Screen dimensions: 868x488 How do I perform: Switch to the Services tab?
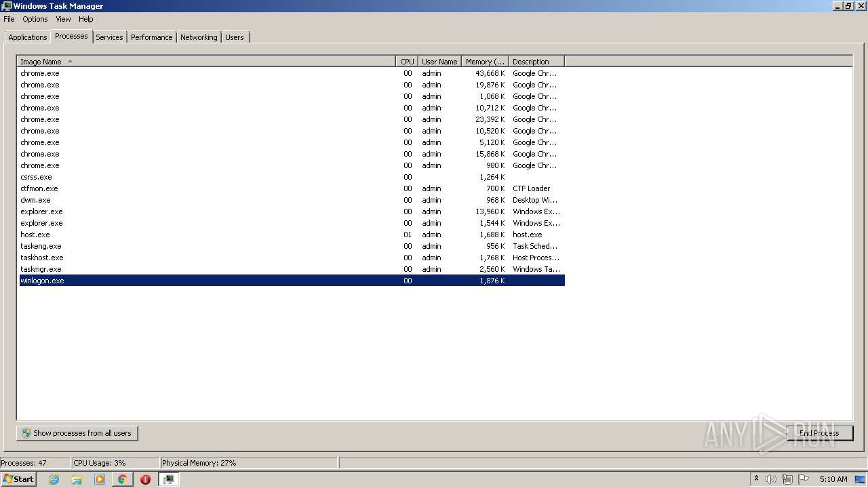pyautogui.click(x=109, y=37)
